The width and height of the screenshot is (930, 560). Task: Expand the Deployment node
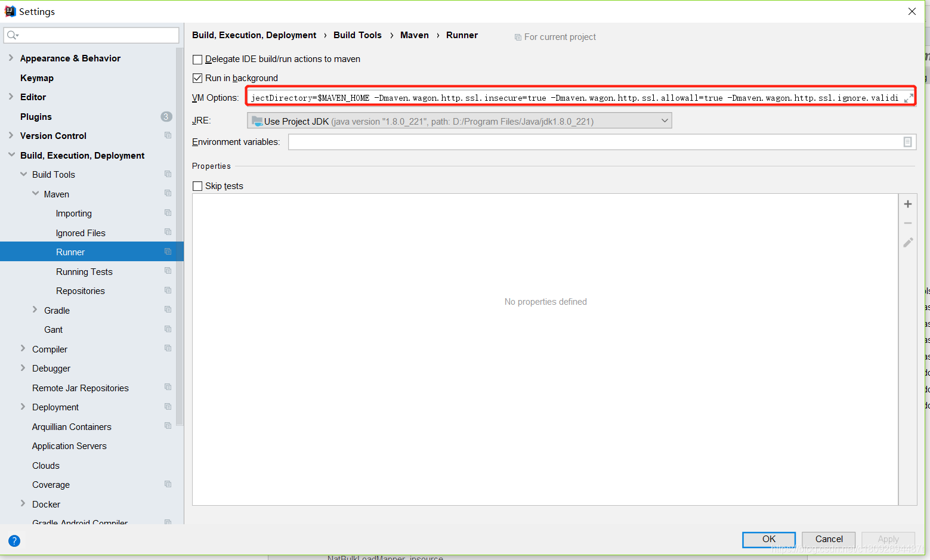[x=23, y=407]
